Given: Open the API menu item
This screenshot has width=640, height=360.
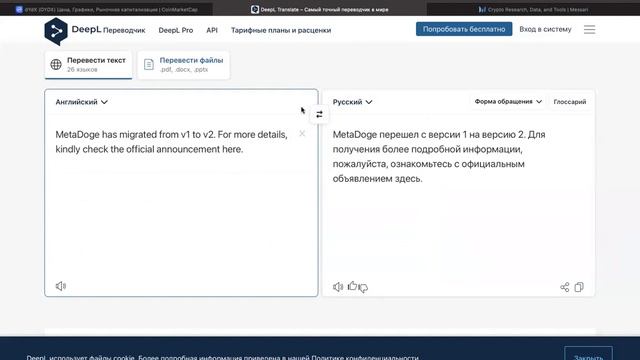Looking at the screenshot, I should (x=212, y=30).
